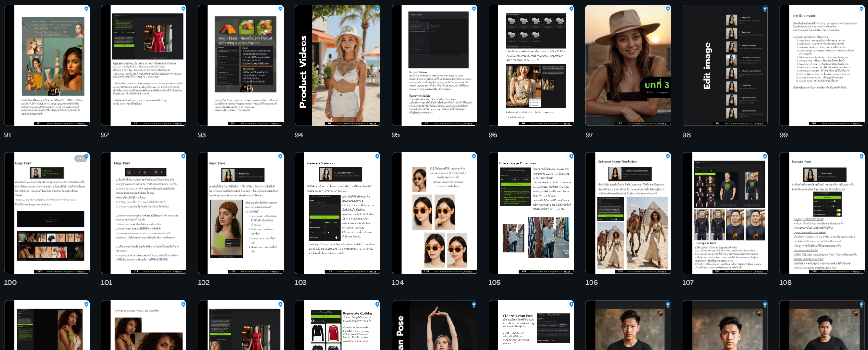Screen dimensions: 868x350
Task: Open the Change Human Pose page thumbnail
Action: 531,325
